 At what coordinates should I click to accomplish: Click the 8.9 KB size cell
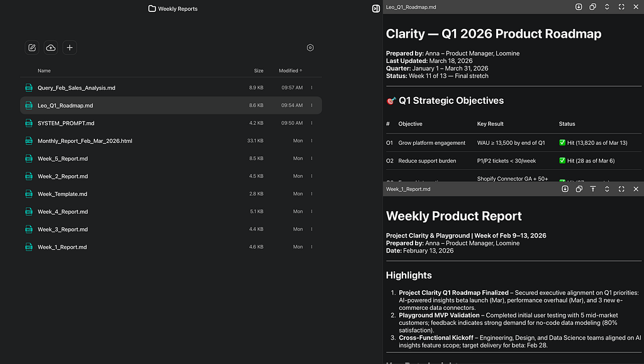[257, 88]
